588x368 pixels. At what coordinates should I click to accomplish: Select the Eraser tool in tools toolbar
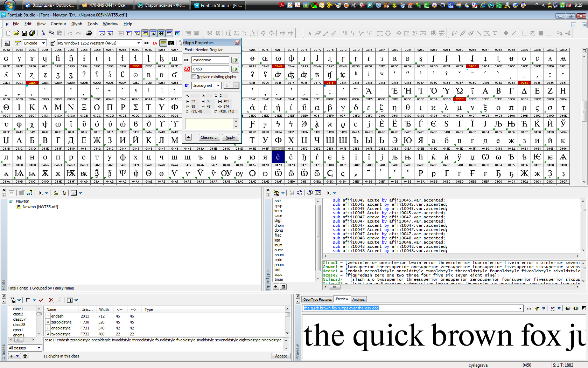[x=318, y=33]
